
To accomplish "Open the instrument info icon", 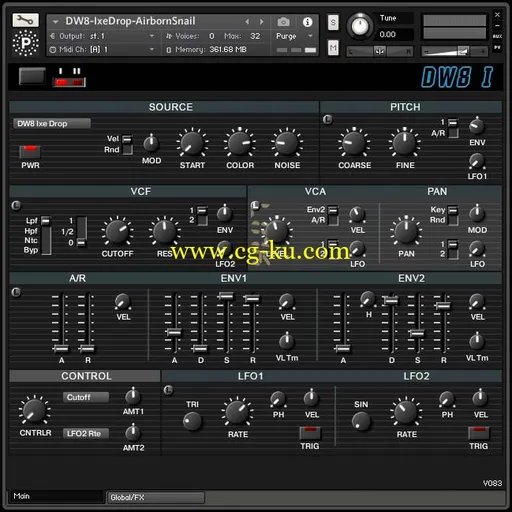I will point(307,22).
